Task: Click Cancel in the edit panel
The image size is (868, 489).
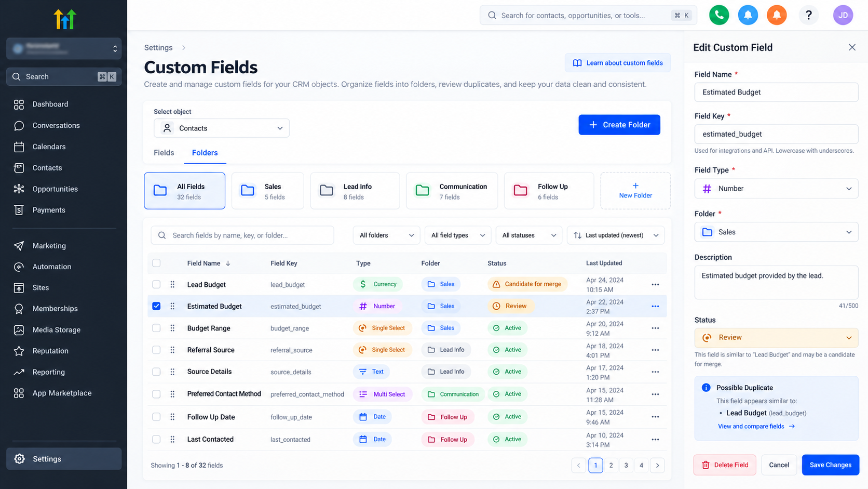Action: click(779, 465)
